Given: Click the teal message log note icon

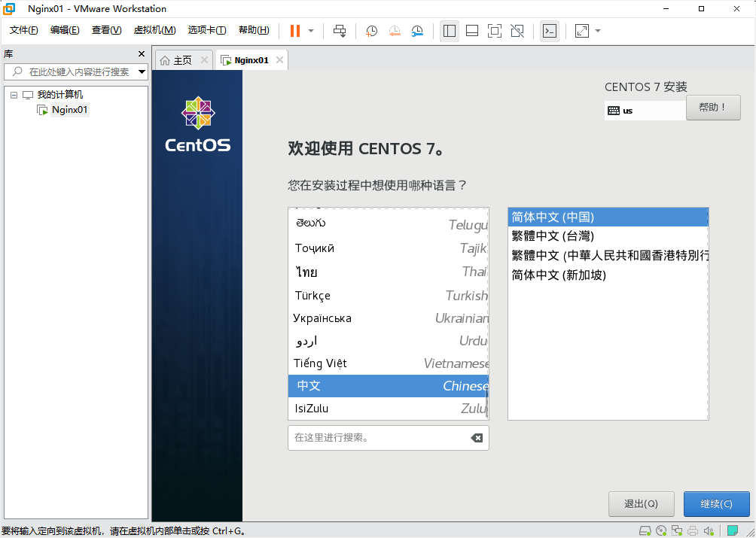Looking at the screenshot, I should pyautogui.click(x=733, y=530).
